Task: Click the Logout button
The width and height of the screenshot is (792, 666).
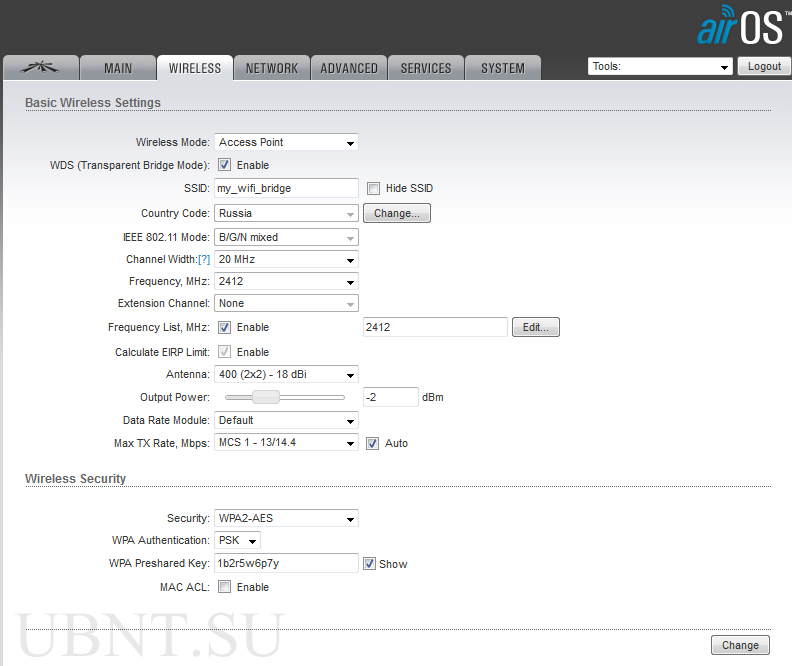Action: tap(764, 67)
